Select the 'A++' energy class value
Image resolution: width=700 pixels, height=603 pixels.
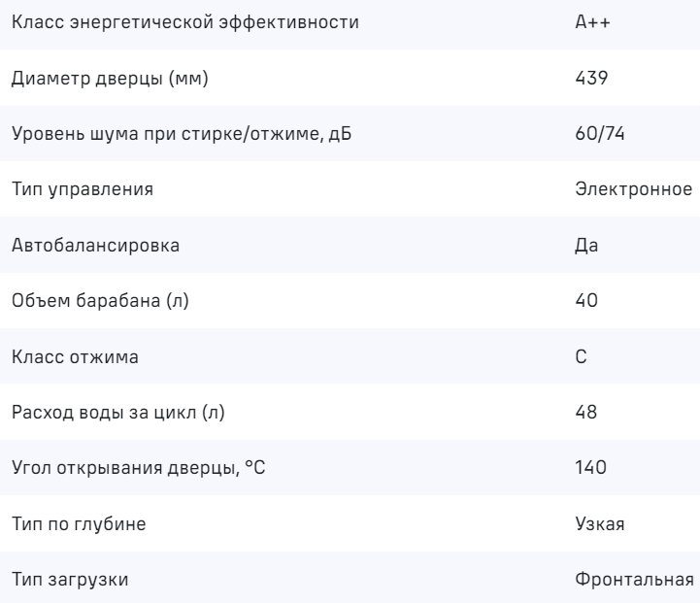coord(590,21)
